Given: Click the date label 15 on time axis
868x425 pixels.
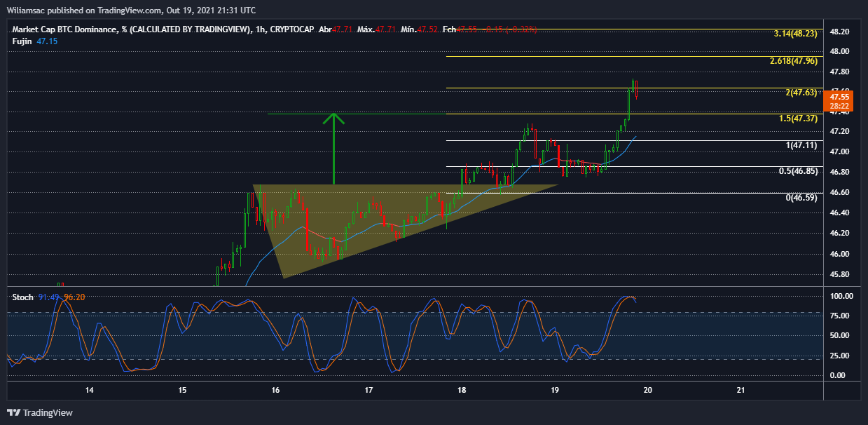Looking at the screenshot, I should click(182, 391).
